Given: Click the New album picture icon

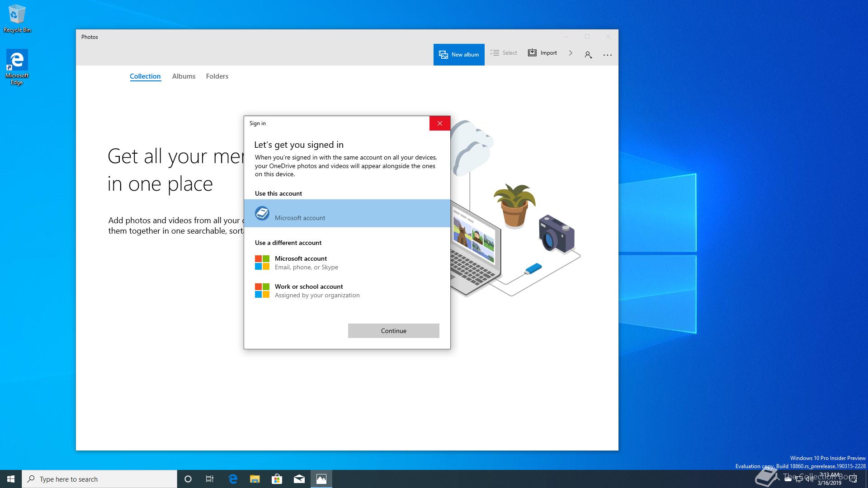Looking at the screenshot, I should point(443,55).
